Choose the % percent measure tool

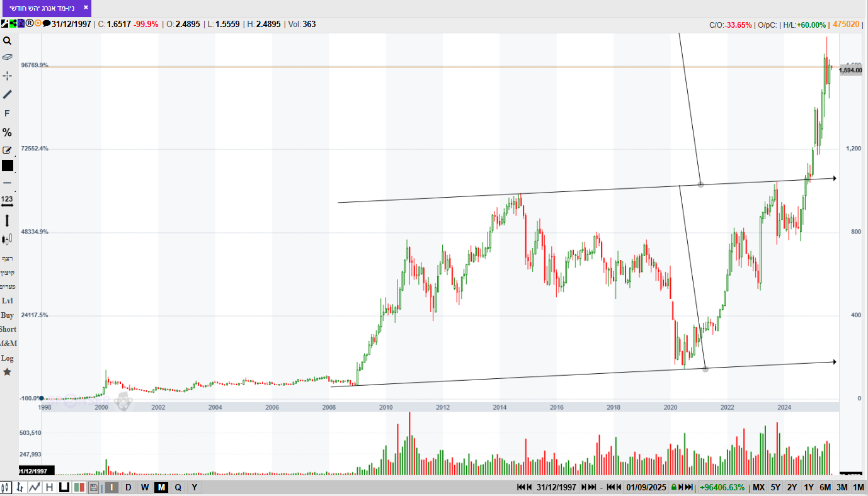click(8, 132)
